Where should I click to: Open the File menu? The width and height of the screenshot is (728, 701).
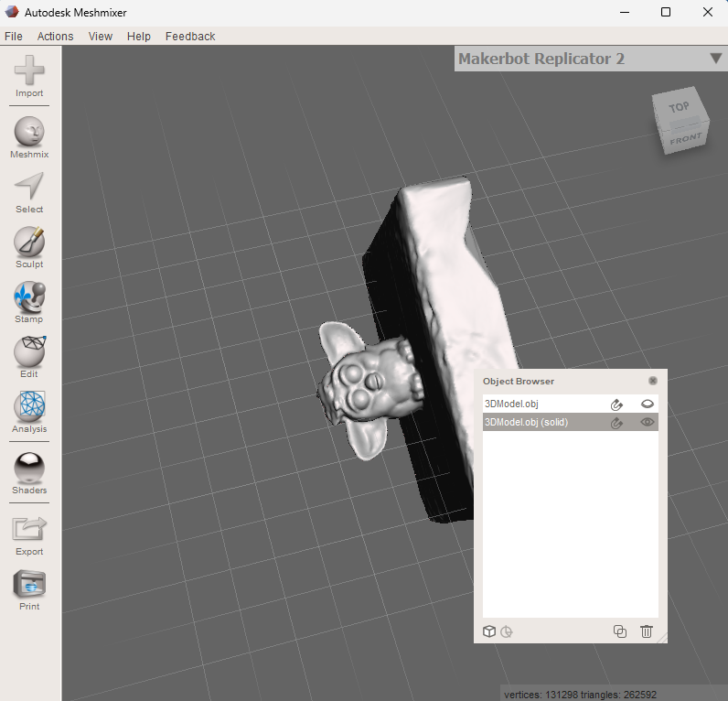pos(14,37)
